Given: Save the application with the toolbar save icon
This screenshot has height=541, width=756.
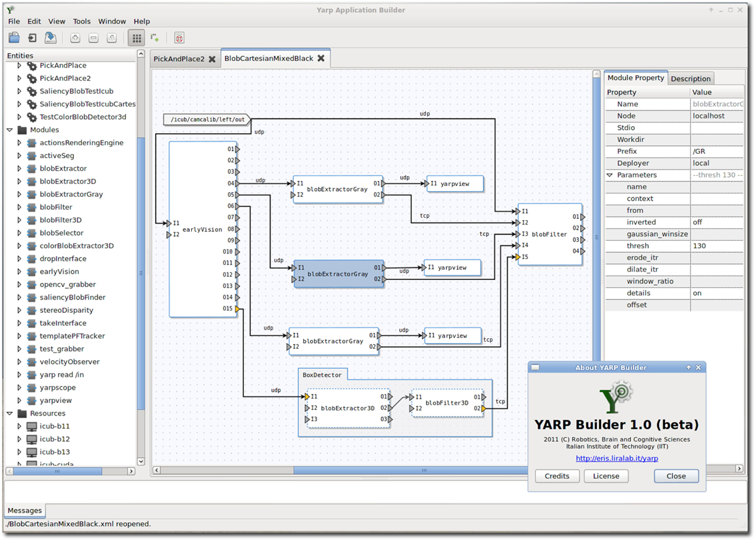Looking at the screenshot, I should click(x=50, y=38).
